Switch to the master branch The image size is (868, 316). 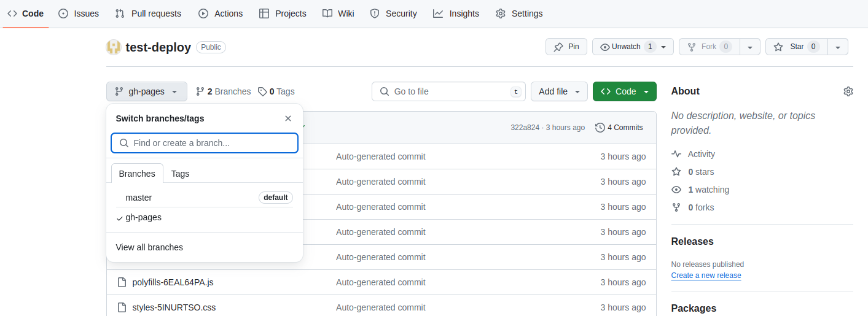pyautogui.click(x=205, y=198)
